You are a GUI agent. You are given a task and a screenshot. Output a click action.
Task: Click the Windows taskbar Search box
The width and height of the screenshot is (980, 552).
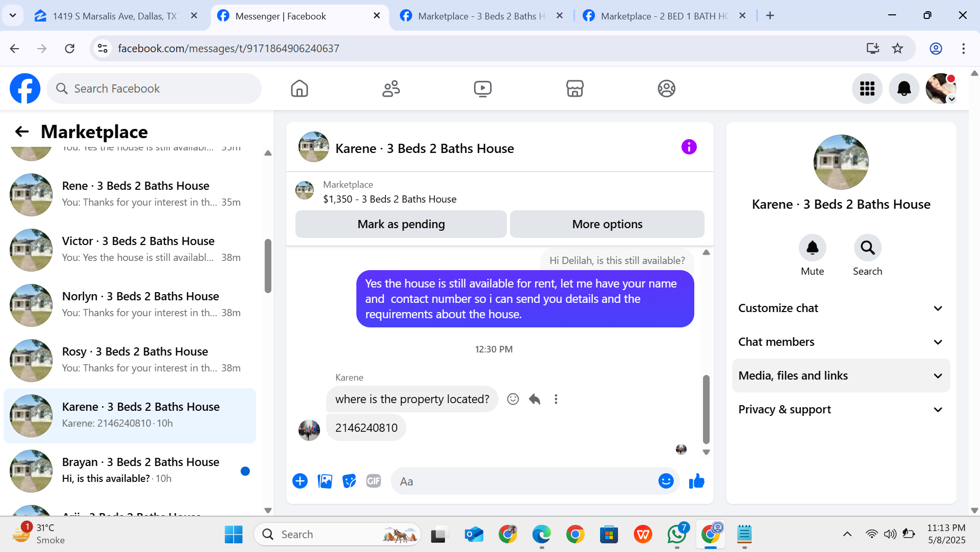click(337, 535)
